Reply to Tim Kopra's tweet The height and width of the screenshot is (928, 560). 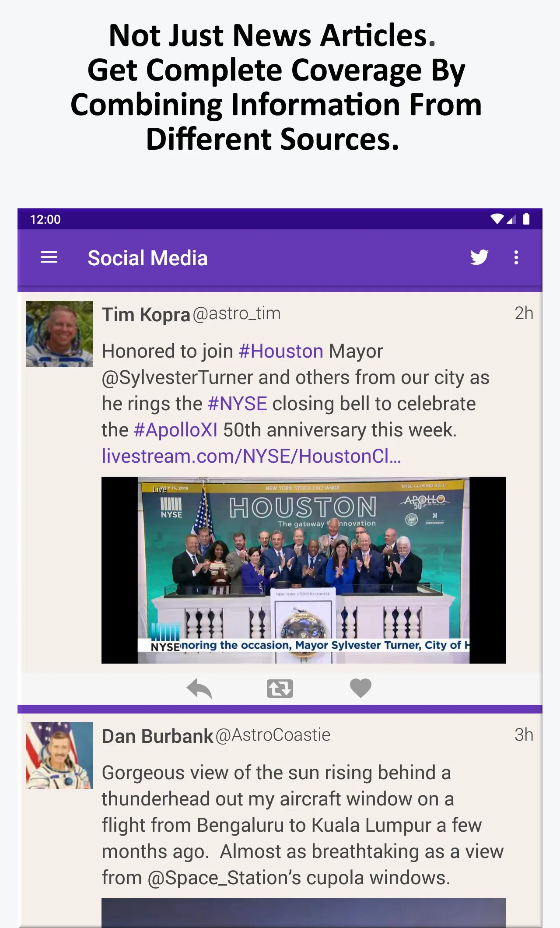pos(199,688)
